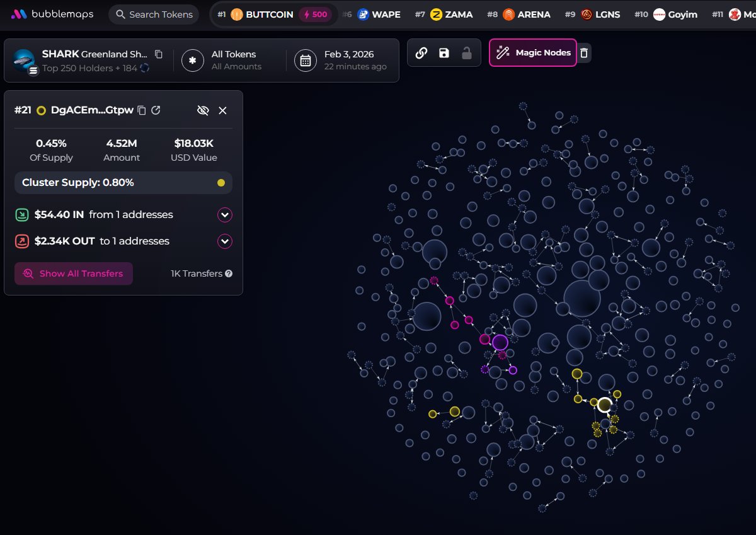Click the Top 250 Holders refresh icon
Screen dimensions: 756x535
(145, 68)
